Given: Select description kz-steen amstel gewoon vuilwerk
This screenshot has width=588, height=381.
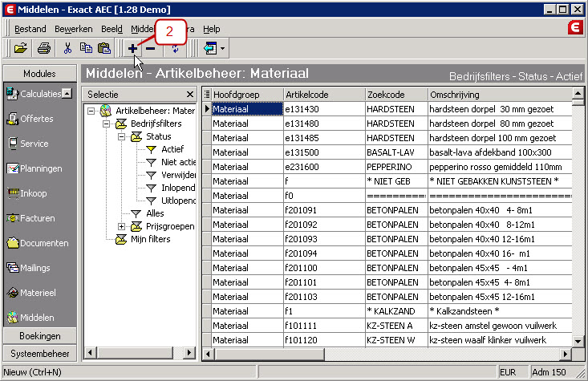Looking at the screenshot, I should click(500, 326).
